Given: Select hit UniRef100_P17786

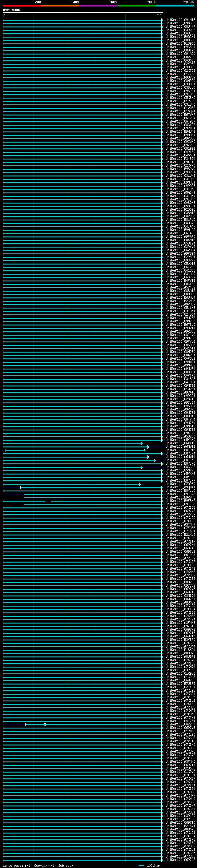Looking at the screenshot, I should coord(180,74).
